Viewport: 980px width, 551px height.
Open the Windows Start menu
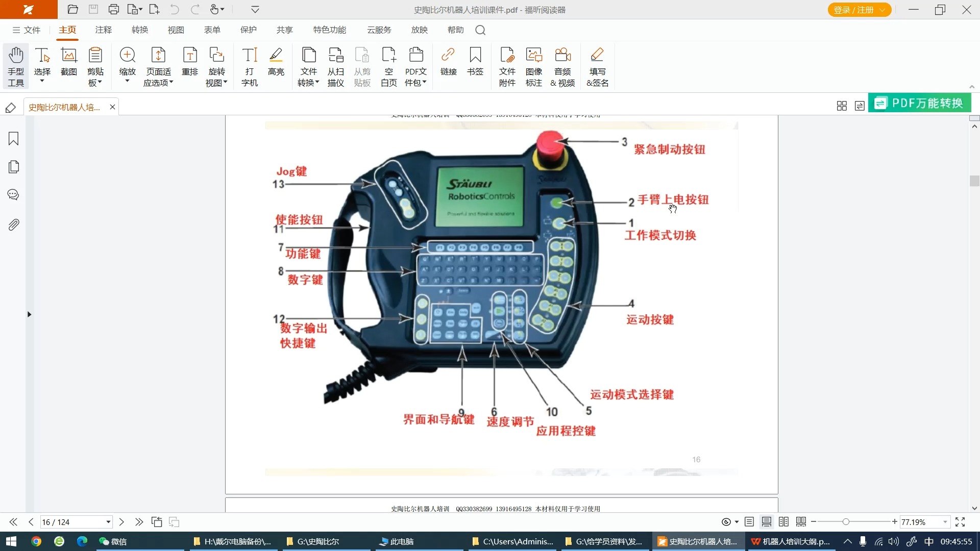click(x=11, y=541)
